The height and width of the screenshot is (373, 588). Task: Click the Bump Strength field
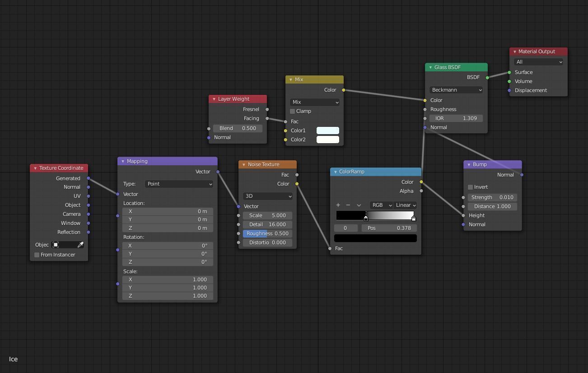coord(493,197)
